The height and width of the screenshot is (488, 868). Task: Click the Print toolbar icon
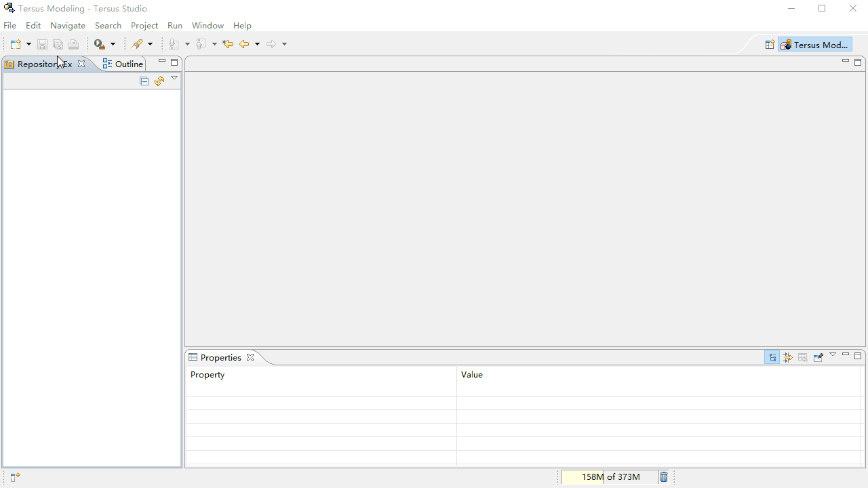73,45
